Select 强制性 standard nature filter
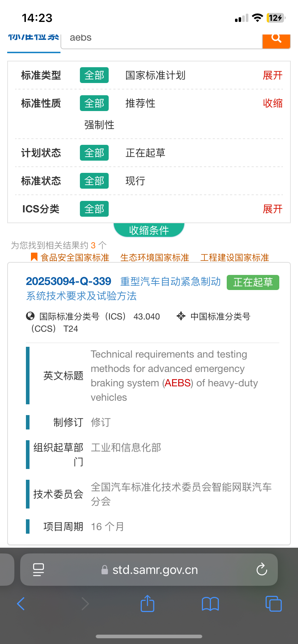 99,125
